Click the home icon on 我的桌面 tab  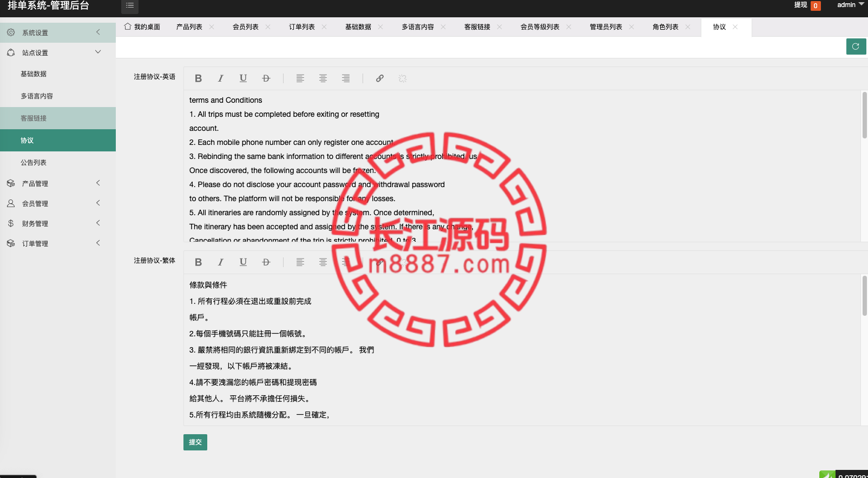tap(128, 26)
